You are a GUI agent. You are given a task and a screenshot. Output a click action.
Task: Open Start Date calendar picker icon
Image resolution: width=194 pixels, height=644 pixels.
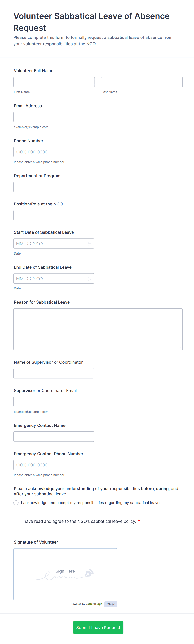[89, 244]
